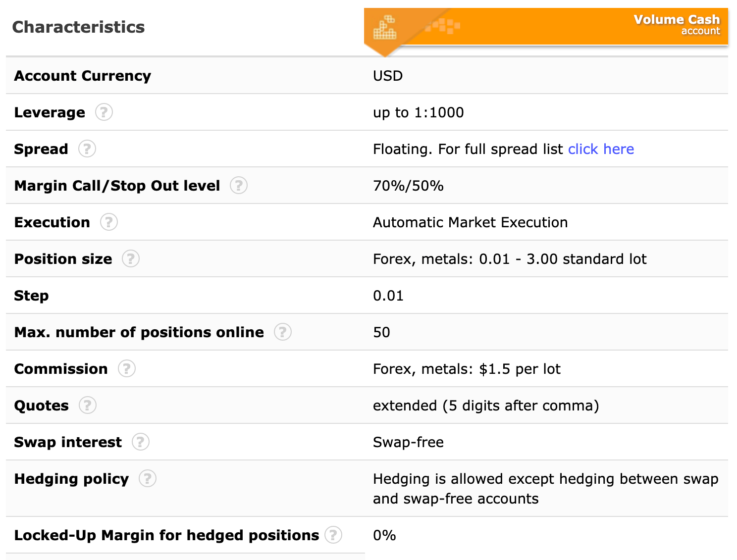The height and width of the screenshot is (560, 737).
Task: Click the Swap interest help icon
Action: coord(141,442)
